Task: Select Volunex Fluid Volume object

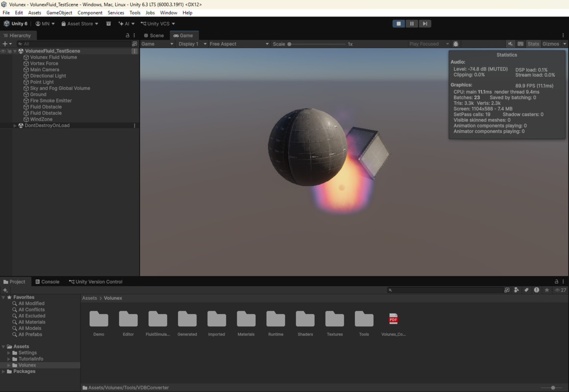Action: (53, 57)
